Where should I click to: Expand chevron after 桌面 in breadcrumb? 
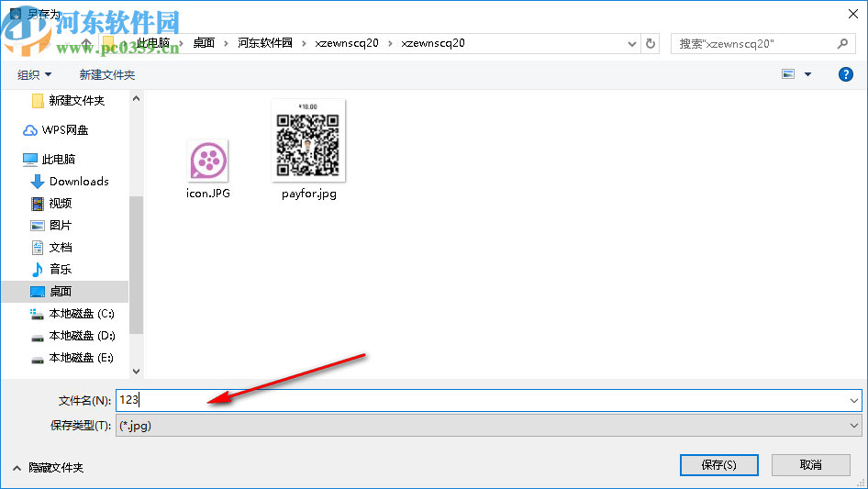coord(226,43)
